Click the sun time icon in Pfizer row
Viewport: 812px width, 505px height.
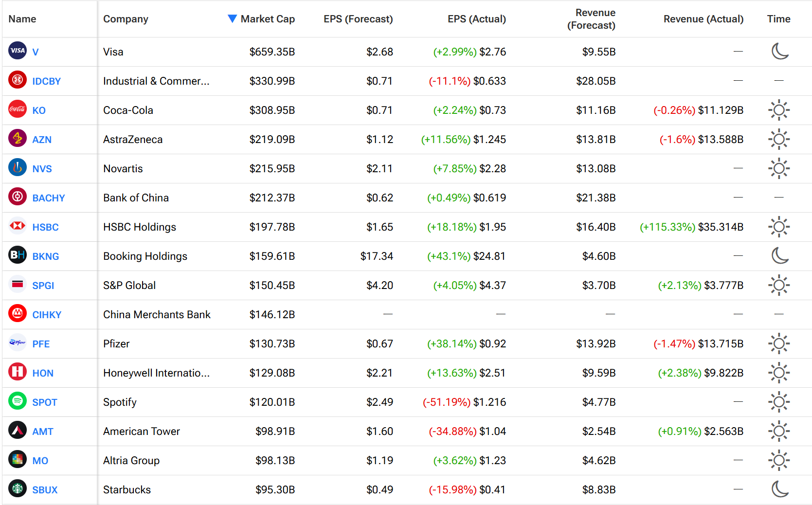click(779, 343)
